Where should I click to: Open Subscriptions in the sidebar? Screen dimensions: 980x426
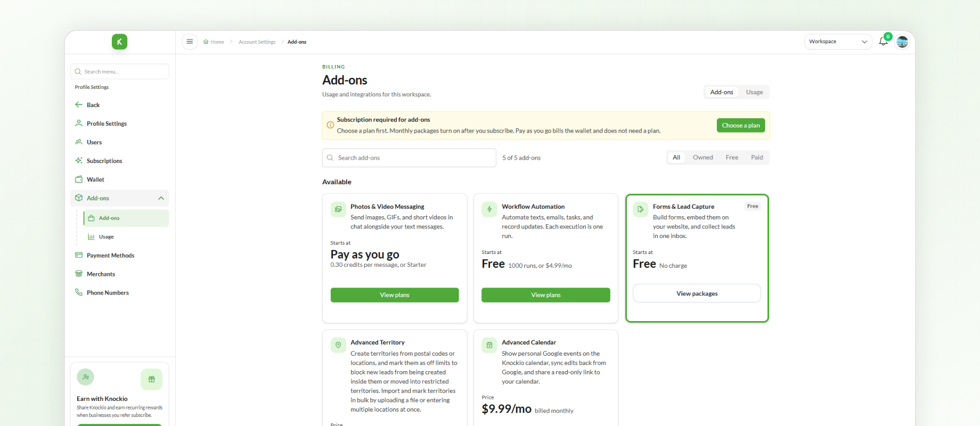pos(120,161)
